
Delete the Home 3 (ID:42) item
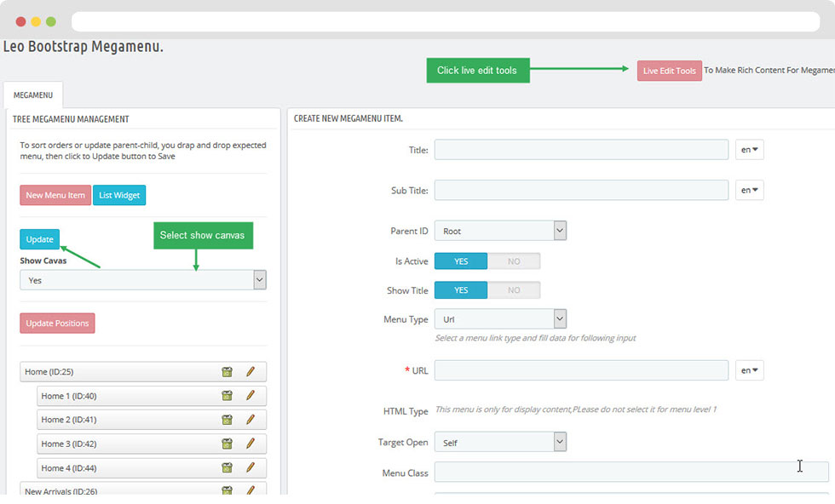coord(227,444)
